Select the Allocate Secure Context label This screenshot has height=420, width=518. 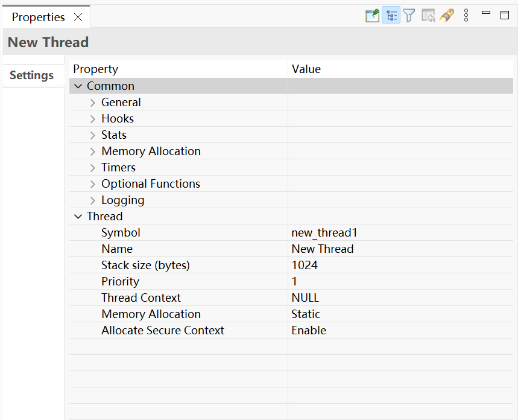(163, 330)
